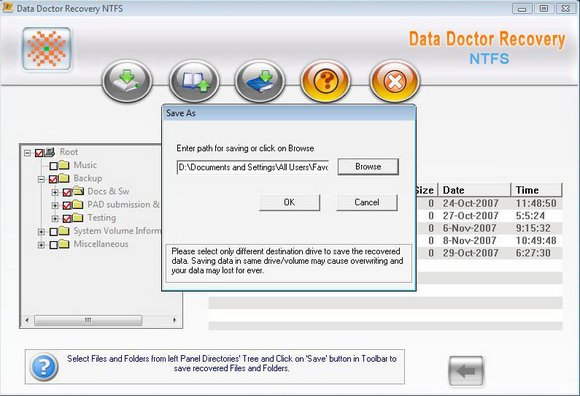Screen dimensions: 580x396
Task: Toggle the Miscellaneous folder checkbox
Action: pos(54,245)
